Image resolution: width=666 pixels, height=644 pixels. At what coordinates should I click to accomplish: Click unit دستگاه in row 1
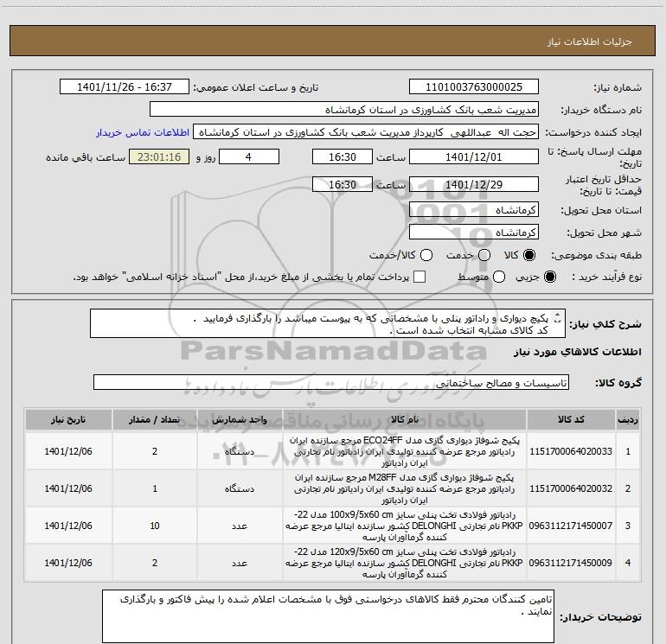[240, 451]
